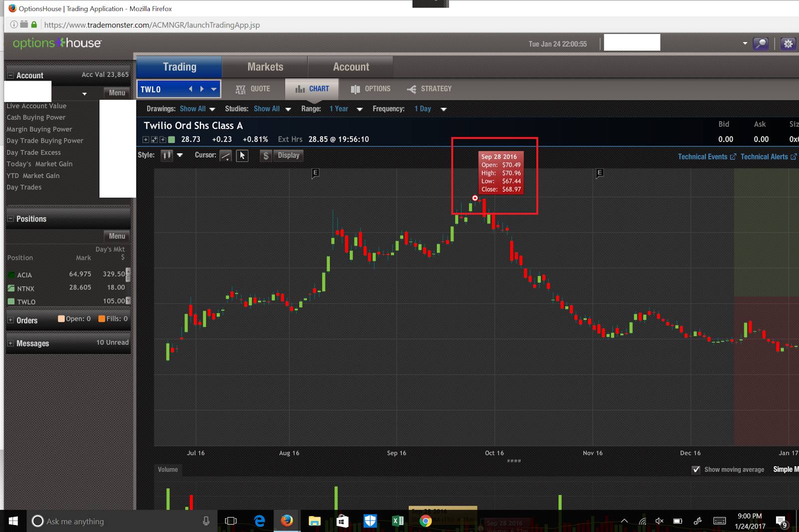Click the previous symbol arrow beside TWLO
Screen dimensions: 799x532
190,89
